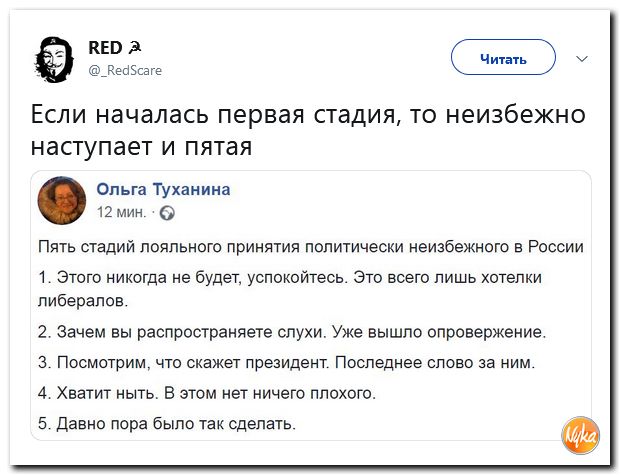Open the Ольга Туханина name link
Viewport: 621px width, 476px height.
163,189
